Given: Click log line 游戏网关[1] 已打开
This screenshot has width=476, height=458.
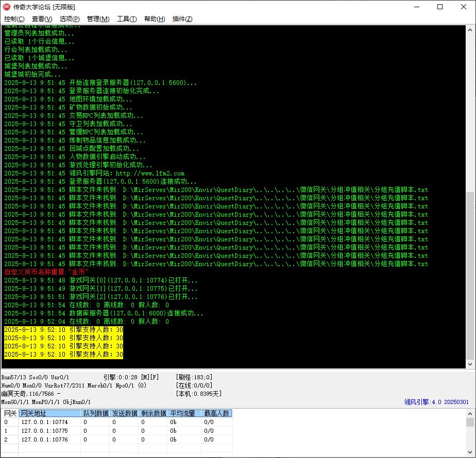Looking at the screenshot, I should [x=101, y=289].
